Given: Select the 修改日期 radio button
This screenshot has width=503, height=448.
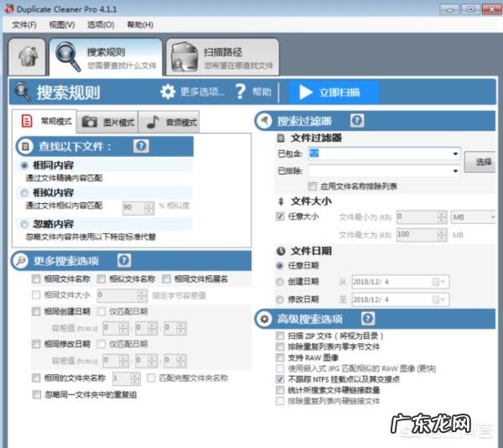Looking at the screenshot, I should (x=280, y=300).
